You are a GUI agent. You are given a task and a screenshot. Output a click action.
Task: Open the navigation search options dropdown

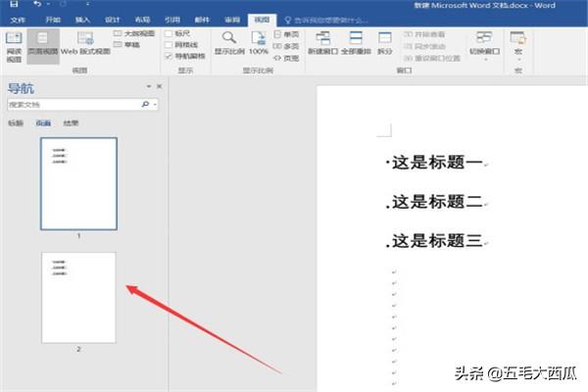[x=155, y=104]
